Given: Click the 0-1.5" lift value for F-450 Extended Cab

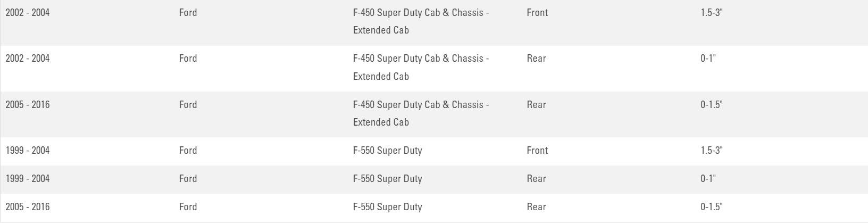Looking at the screenshot, I should click(711, 105).
